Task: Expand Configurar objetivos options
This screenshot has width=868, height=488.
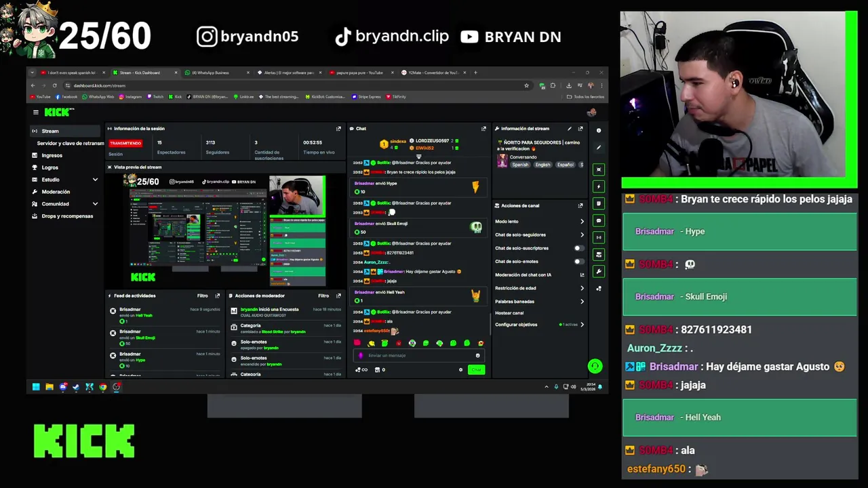Action: point(581,325)
